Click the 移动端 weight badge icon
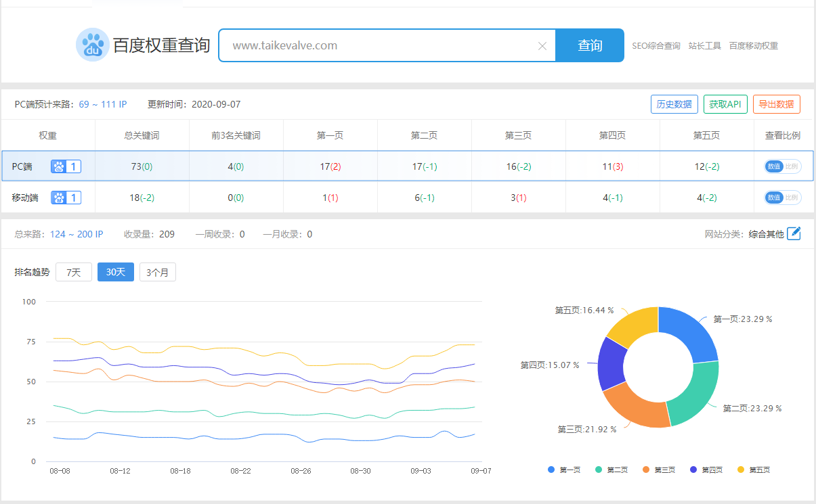816x504 pixels. click(x=60, y=197)
